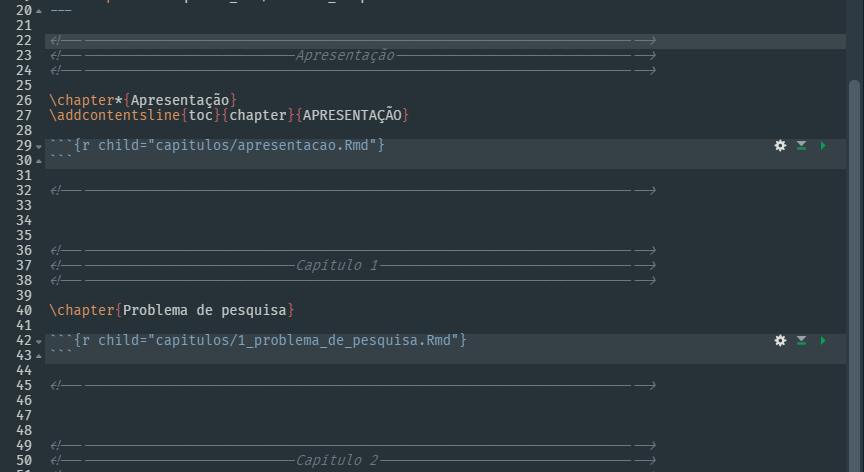Click the comment divider on line 32

point(353,191)
